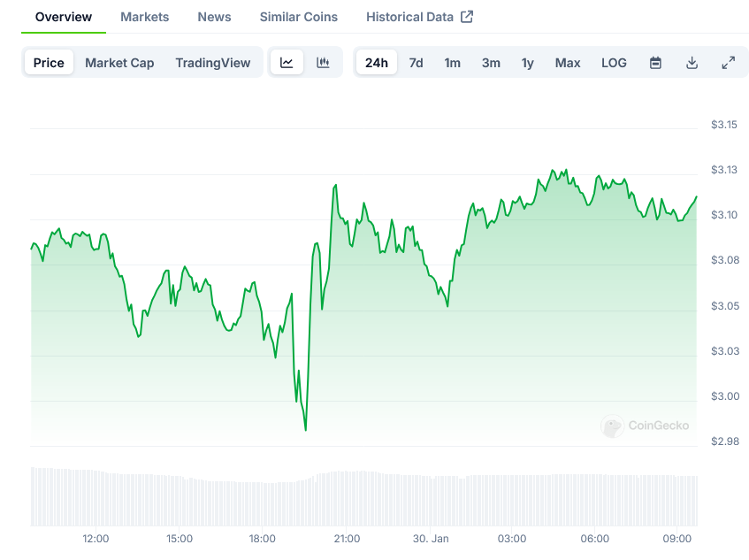This screenshot has width=749, height=560.
Task: Expand chart to fullscreen
Action: (728, 63)
